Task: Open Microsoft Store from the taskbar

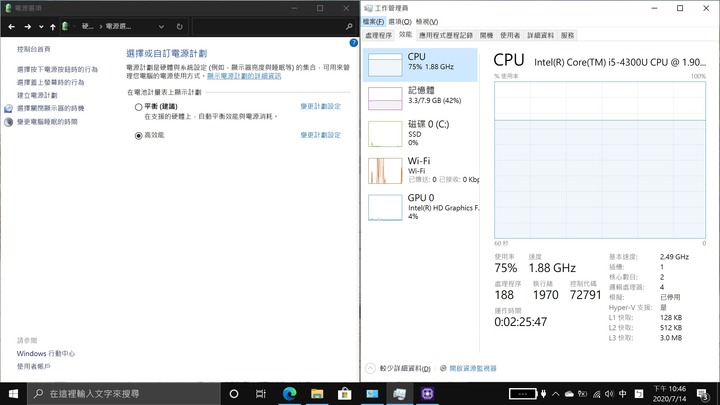Action: (x=344, y=394)
